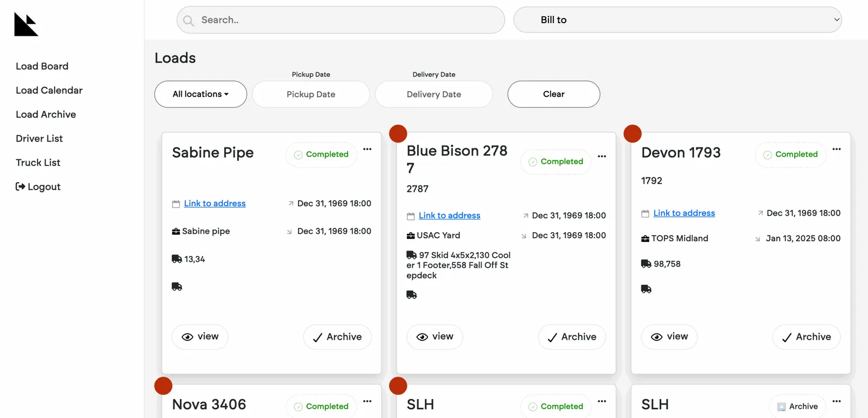
Task: Click the lower truck icon on the Sabine Pipe card
Action: coord(177,287)
